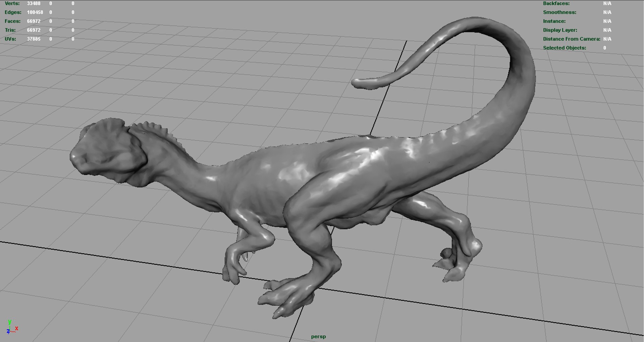Click the XYZ axis orientation indicator
Screen dimensions: 644x342
tap(12, 327)
